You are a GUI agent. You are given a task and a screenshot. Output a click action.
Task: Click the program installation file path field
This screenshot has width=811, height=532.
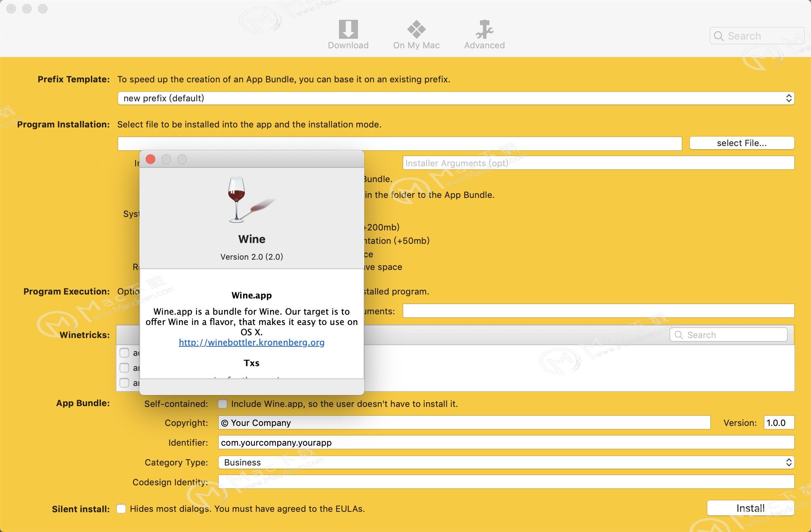(400, 143)
